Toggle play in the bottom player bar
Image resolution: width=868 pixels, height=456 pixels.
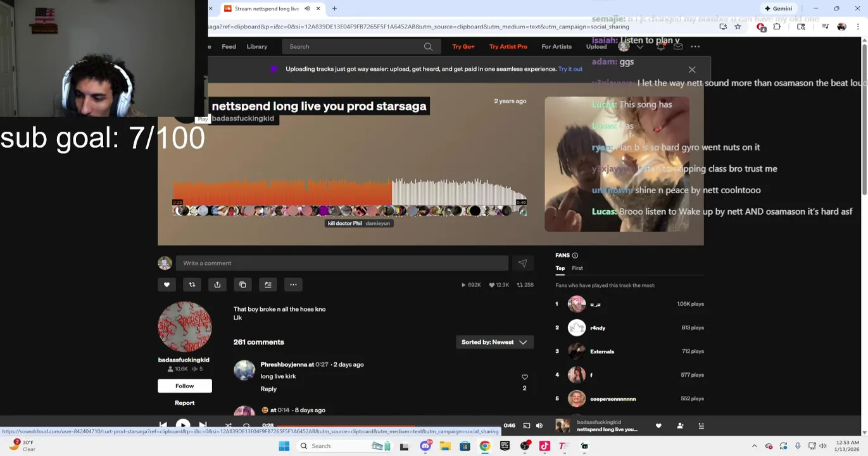click(182, 425)
